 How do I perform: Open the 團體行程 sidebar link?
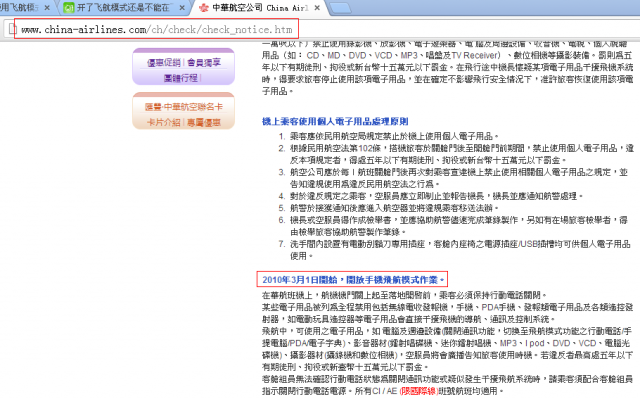pos(181,78)
